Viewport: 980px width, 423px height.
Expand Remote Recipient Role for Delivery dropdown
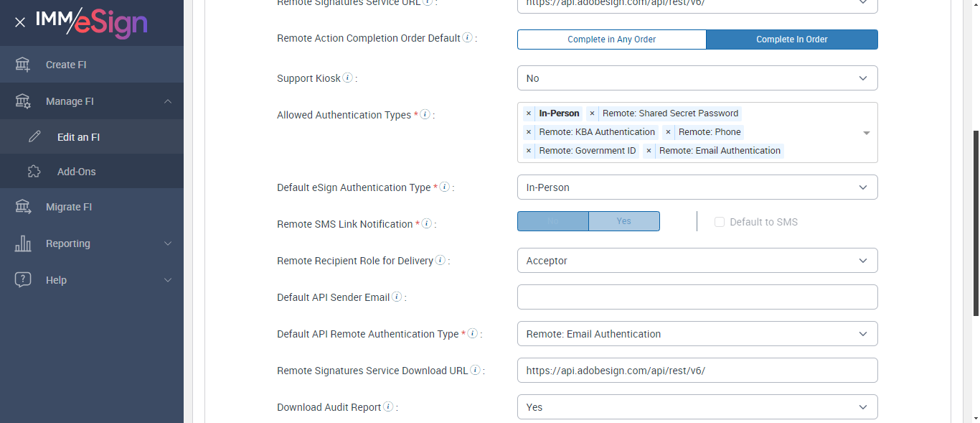coord(697,261)
